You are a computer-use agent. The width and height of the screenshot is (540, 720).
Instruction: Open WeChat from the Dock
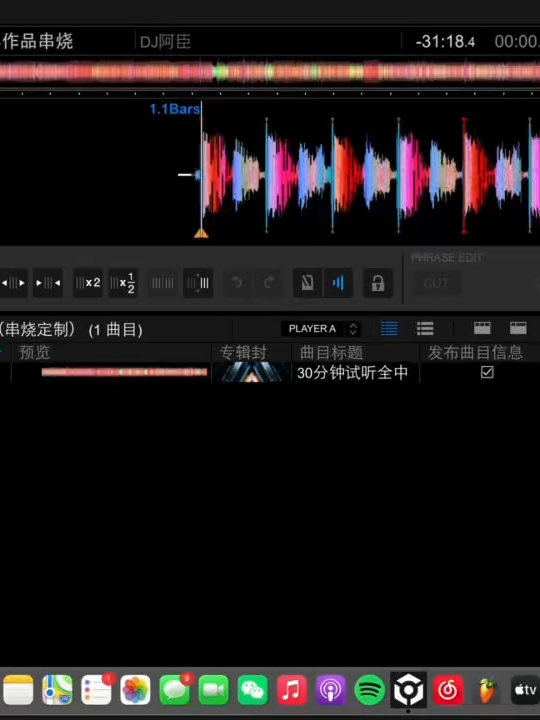pyautogui.click(x=253, y=690)
